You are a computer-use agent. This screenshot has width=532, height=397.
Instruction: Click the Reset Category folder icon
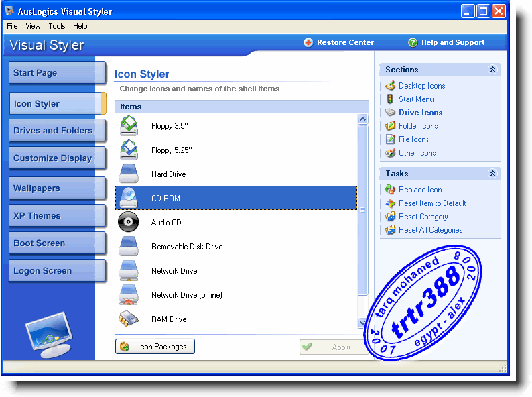click(390, 217)
